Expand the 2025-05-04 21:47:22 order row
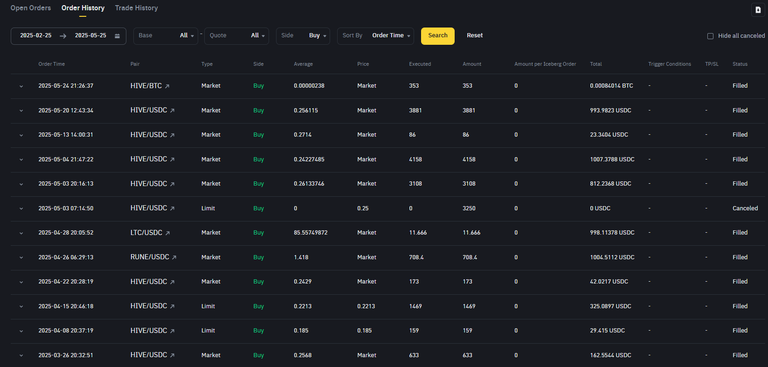This screenshot has height=367, width=768. click(x=21, y=160)
